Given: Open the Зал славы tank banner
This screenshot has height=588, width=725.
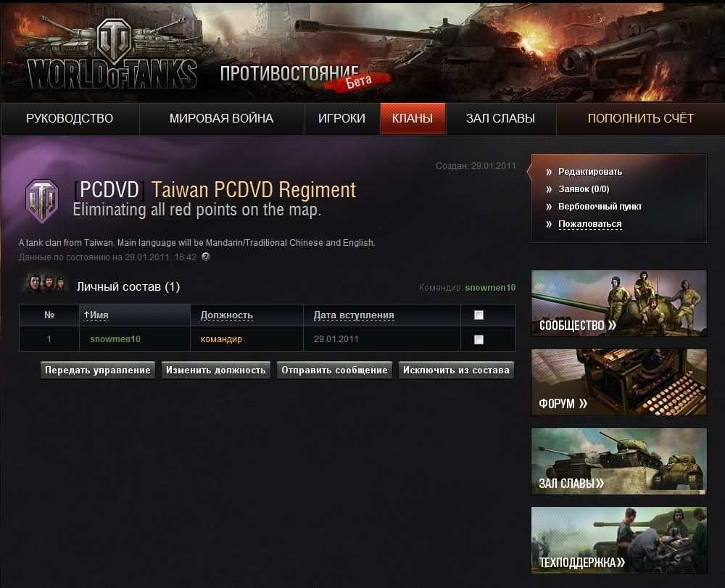Looking at the screenshot, I should [618, 461].
